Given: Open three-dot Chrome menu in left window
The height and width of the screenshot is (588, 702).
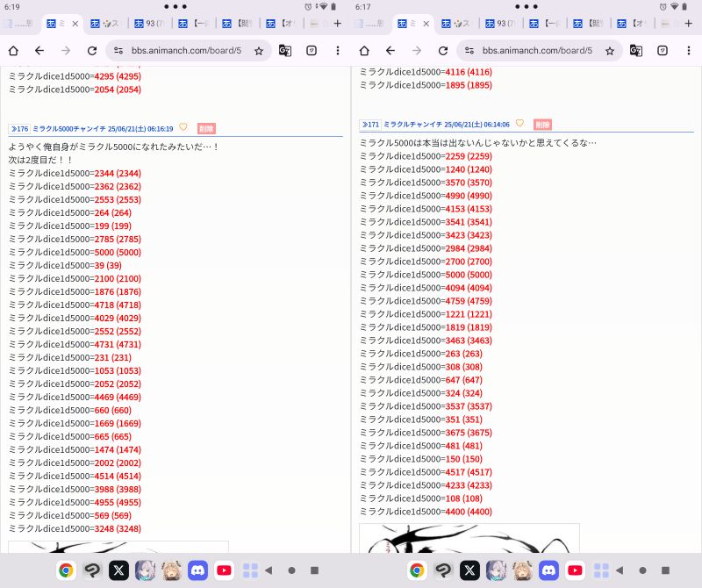Looking at the screenshot, I should click(338, 51).
